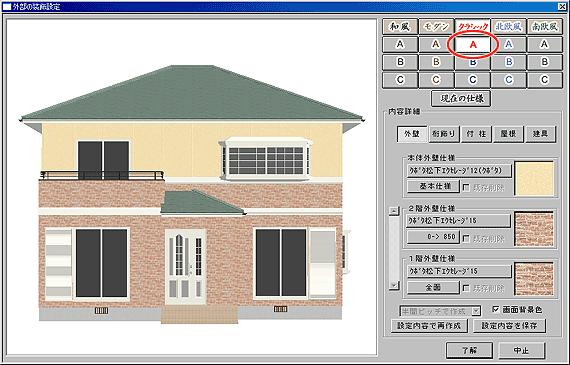Switch to the 屋根 tab
This screenshot has width=570, height=365.
(508, 134)
